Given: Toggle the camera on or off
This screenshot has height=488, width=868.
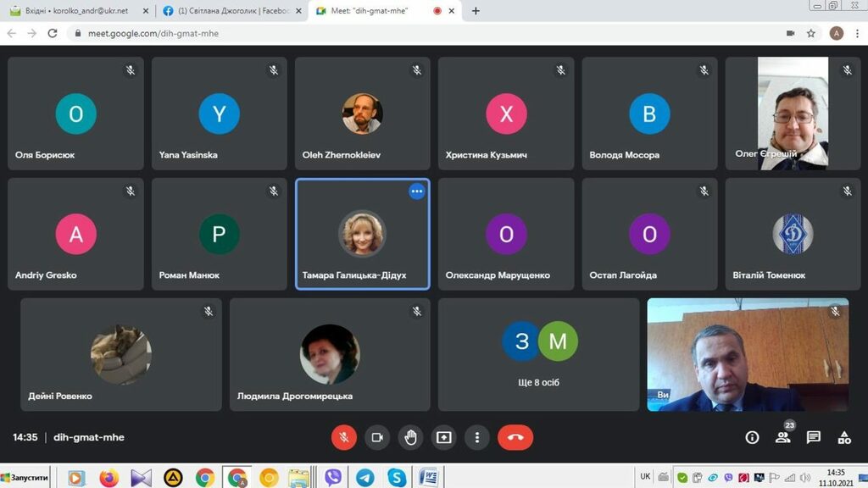Looking at the screenshot, I should (x=377, y=437).
